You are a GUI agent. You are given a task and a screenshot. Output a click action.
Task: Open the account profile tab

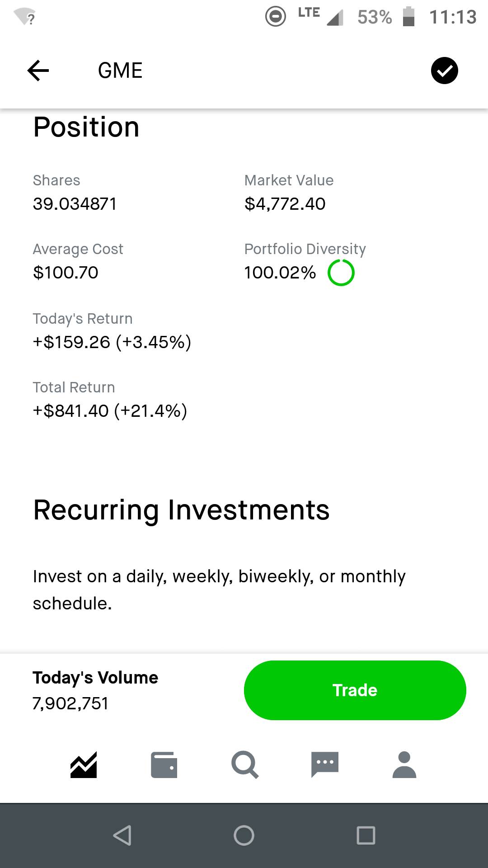click(404, 764)
